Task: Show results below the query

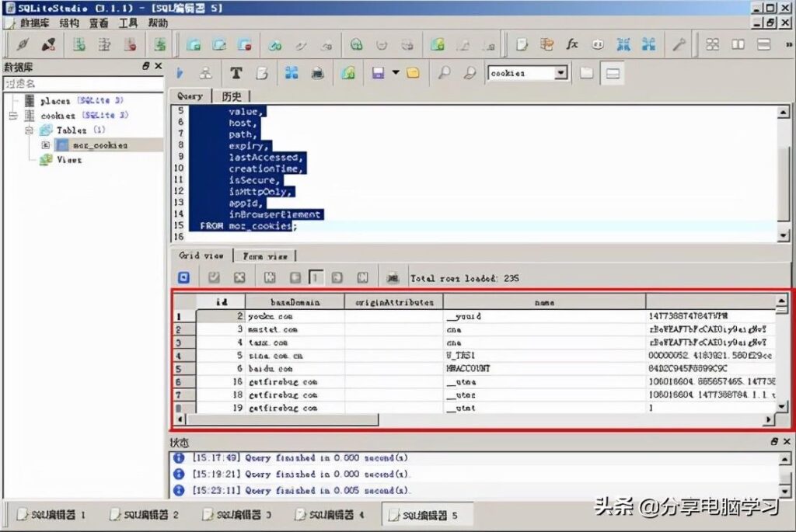Action: pos(613,73)
